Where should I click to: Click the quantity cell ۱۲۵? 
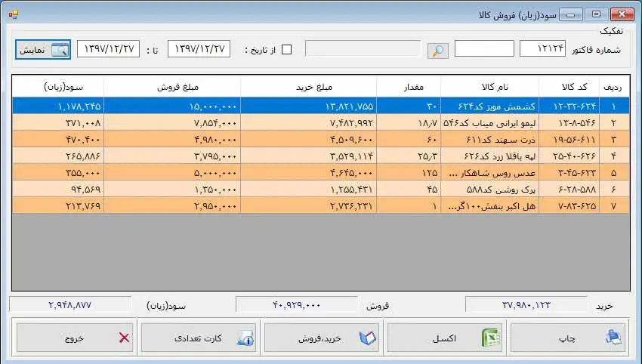click(430, 173)
